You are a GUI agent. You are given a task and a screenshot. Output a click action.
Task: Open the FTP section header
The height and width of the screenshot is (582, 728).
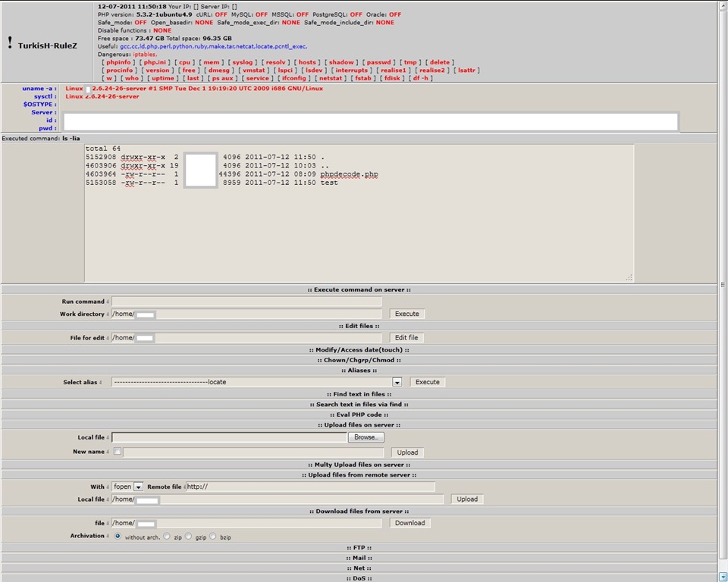coord(359,548)
